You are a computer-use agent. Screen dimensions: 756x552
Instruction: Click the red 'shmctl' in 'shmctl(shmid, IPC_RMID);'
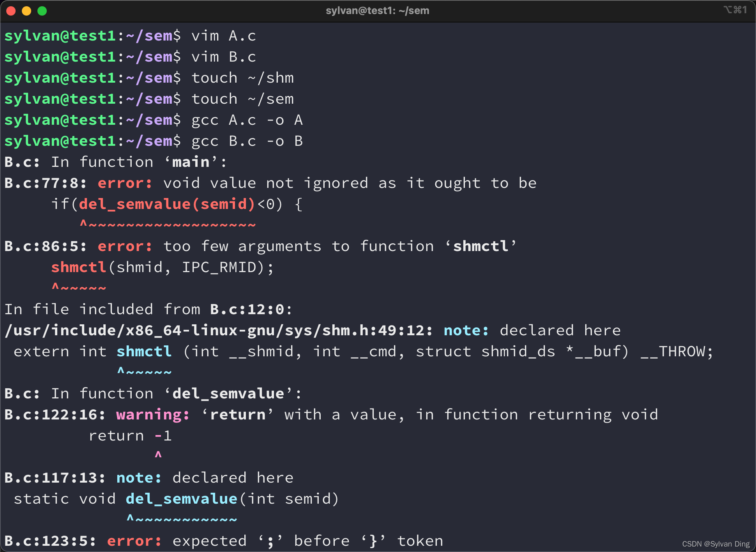pos(79,267)
